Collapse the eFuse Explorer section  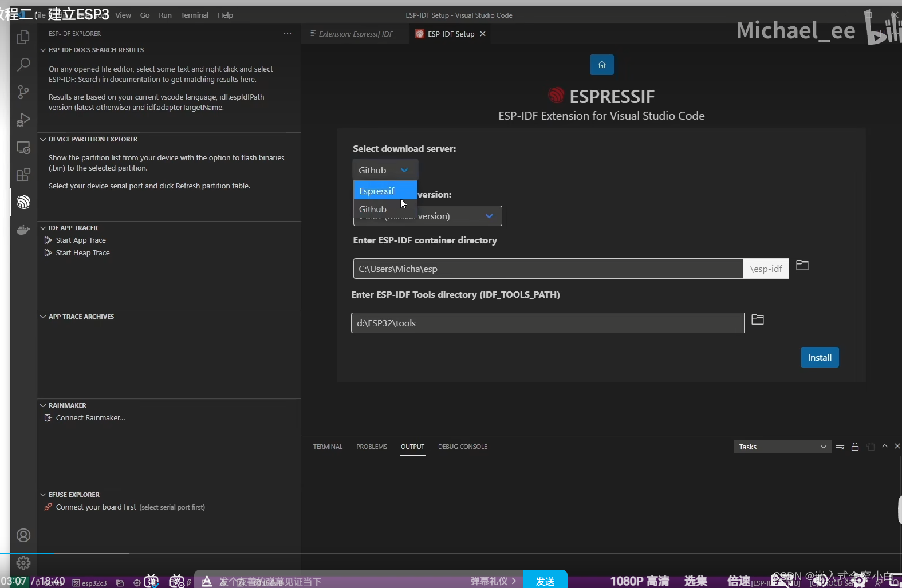(43, 495)
